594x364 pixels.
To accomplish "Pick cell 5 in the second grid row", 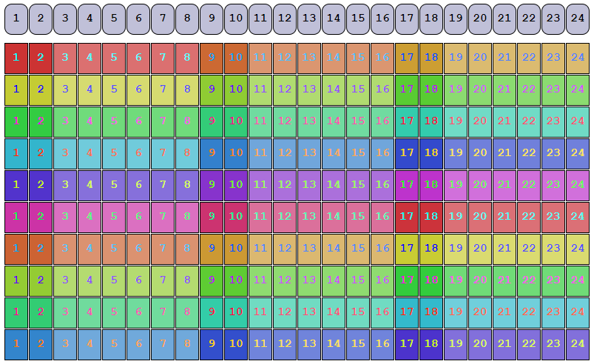I will (114, 90).
